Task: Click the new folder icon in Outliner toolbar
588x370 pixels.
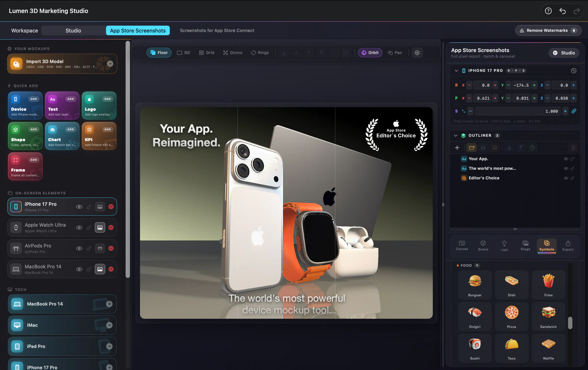Action: pyautogui.click(x=472, y=148)
